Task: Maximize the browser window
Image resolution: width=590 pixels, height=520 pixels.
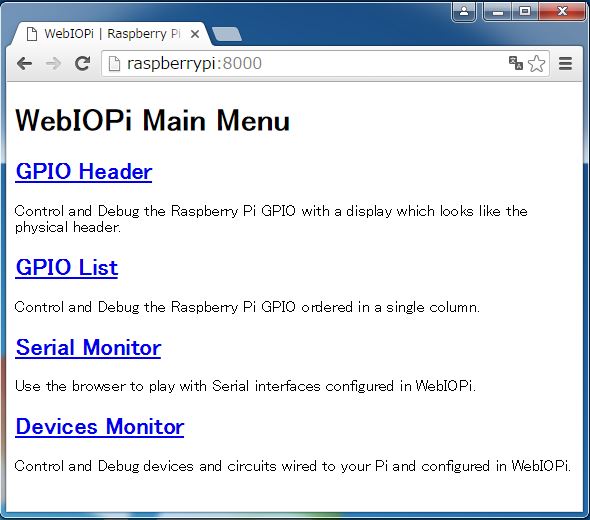Action: click(525, 11)
